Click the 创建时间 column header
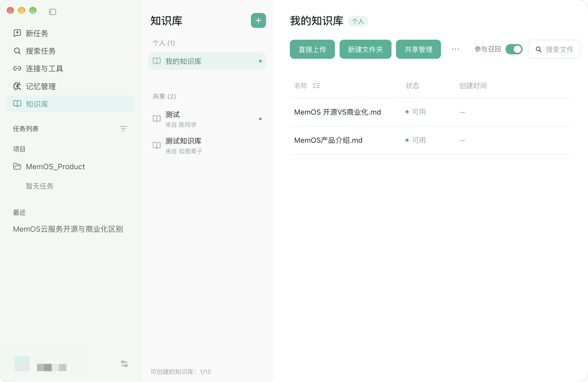 pos(473,86)
